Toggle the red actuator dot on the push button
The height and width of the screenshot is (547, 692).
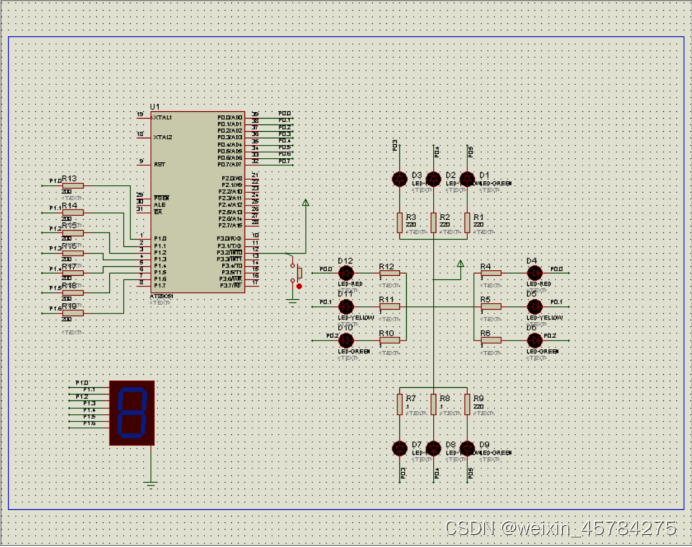pos(299,287)
